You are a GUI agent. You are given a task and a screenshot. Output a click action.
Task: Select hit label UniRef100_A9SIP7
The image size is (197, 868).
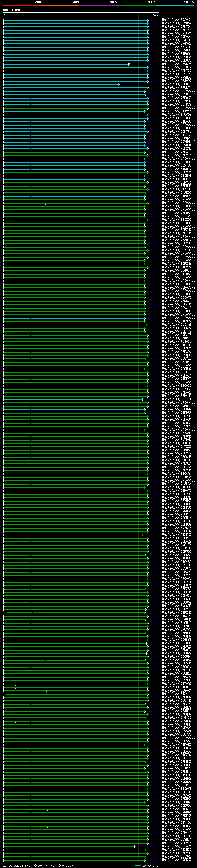pyautogui.click(x=177, y=74)
